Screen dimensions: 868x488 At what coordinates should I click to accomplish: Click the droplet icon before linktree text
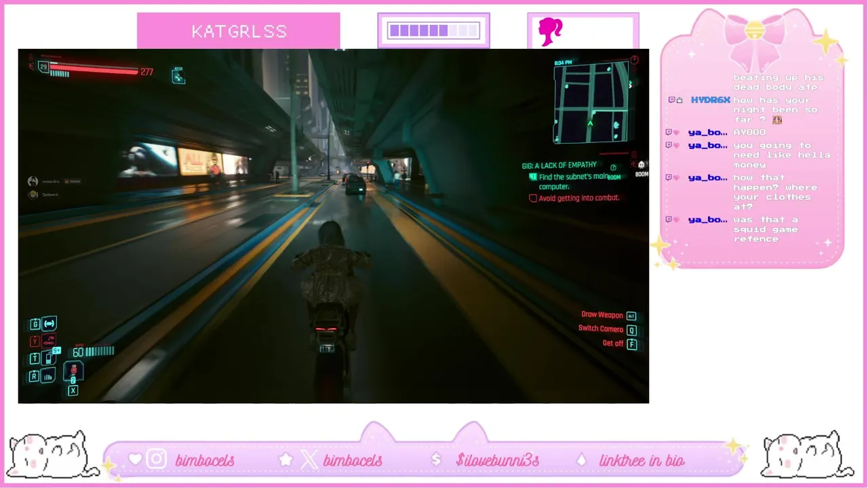[581, 460]
